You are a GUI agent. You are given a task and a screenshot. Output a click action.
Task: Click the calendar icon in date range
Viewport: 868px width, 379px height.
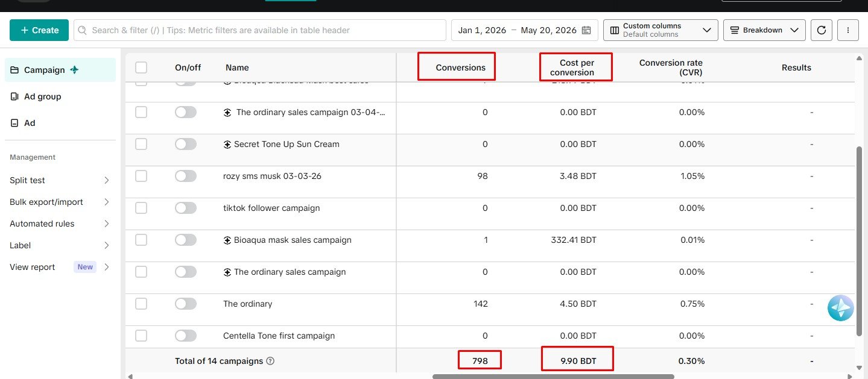(586, 30)
